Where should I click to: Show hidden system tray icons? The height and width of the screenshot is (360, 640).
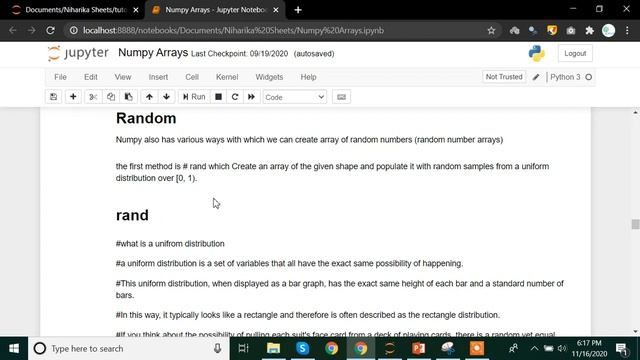(x=534, y=349)
